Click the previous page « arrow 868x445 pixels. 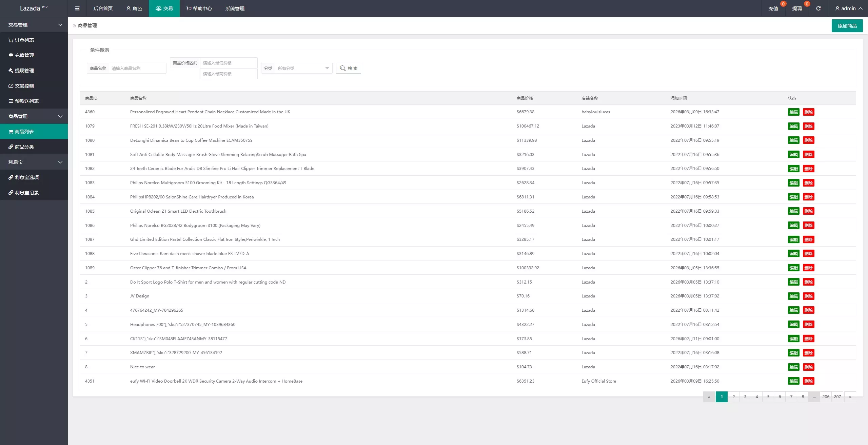coord(709,397)
